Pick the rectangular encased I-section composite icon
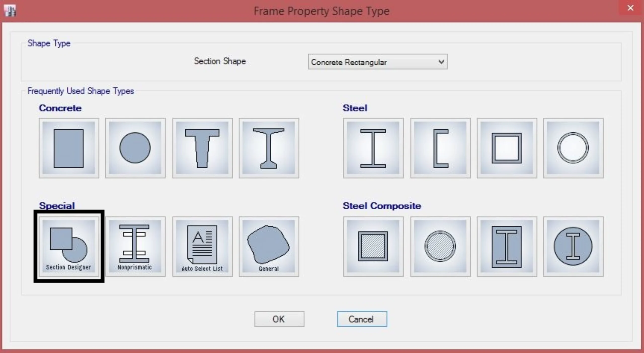The image size is (644, 353). [x=507, y=246]
